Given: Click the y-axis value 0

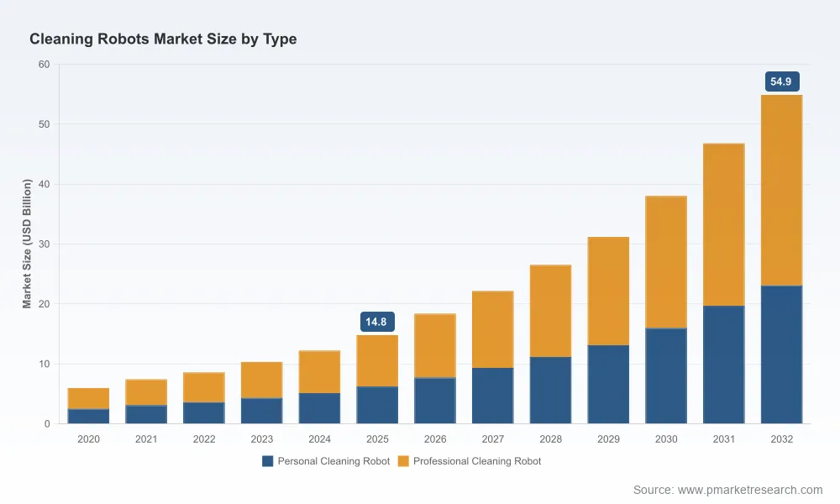Looking at the screenshot, I should tap(47, 423).
